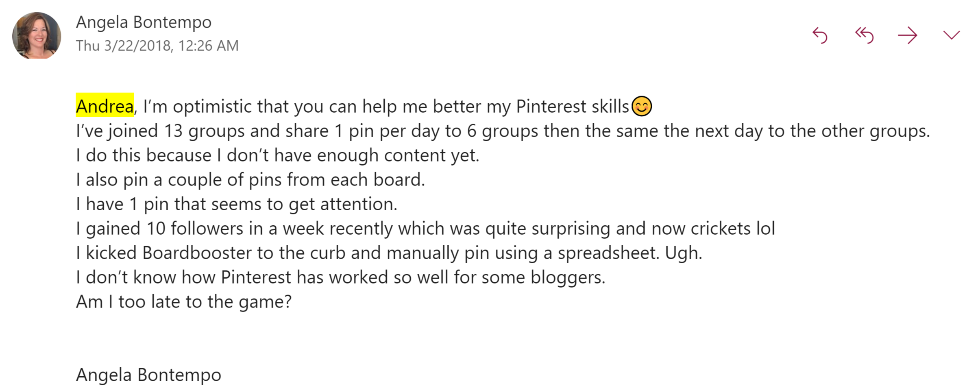Open Angela Bontempo's profile photo

click(x=37, y=35)
